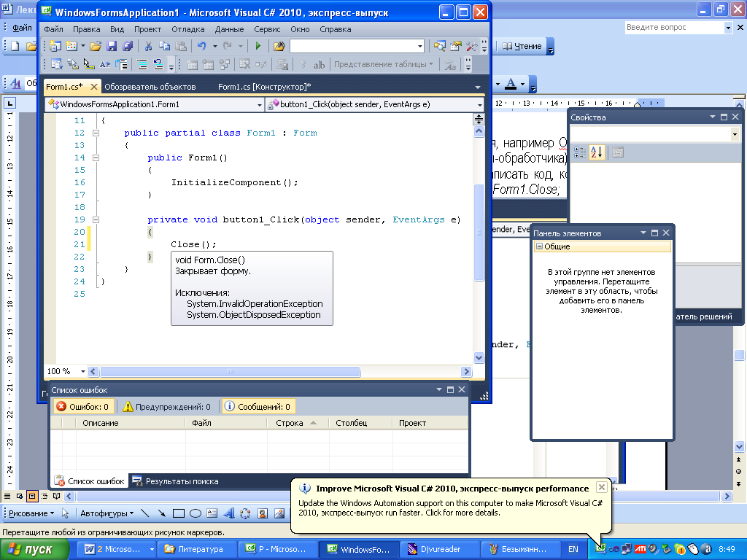Open the Toolbox icon with wrench and hammer
Screen dimensions: 747x560
[472, 46]
